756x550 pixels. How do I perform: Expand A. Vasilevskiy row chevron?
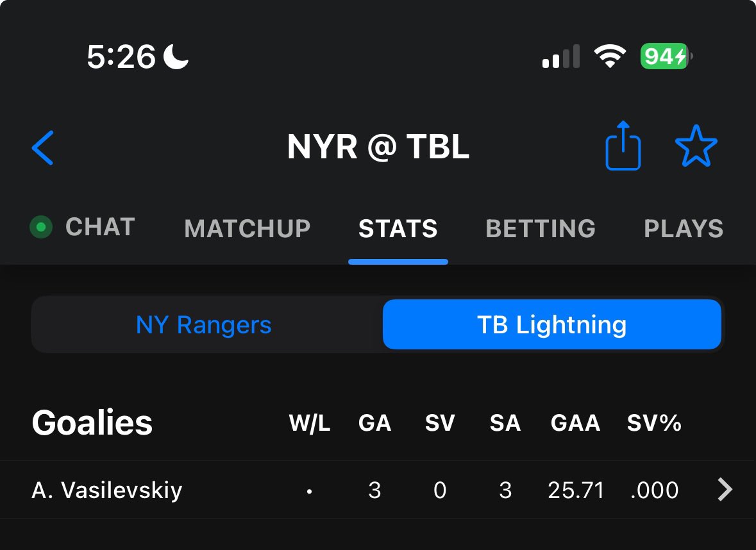[x=725, y=490]
